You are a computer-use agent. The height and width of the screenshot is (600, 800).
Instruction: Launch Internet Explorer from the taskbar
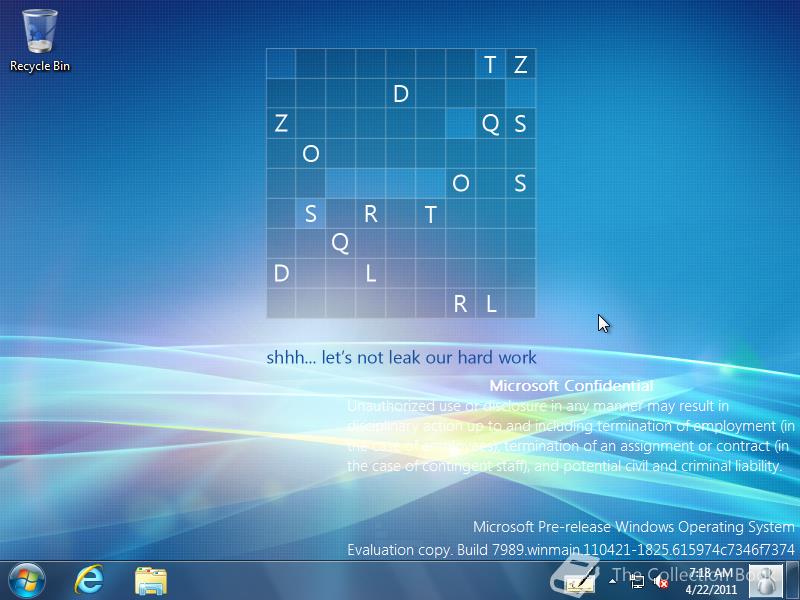click(89, 581)
